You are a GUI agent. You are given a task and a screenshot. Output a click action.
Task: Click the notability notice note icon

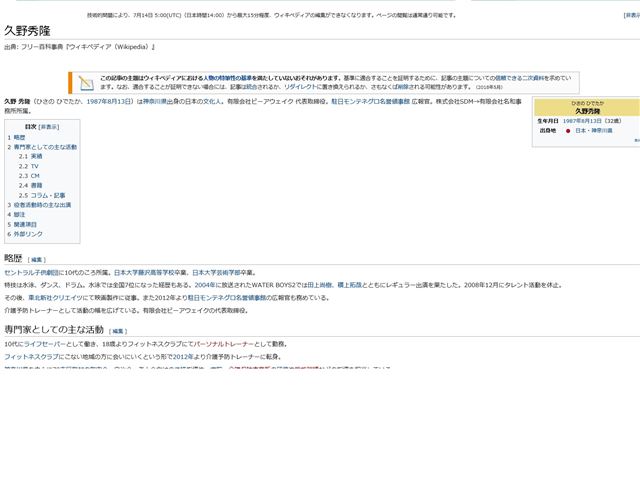[x=86, y=83]
